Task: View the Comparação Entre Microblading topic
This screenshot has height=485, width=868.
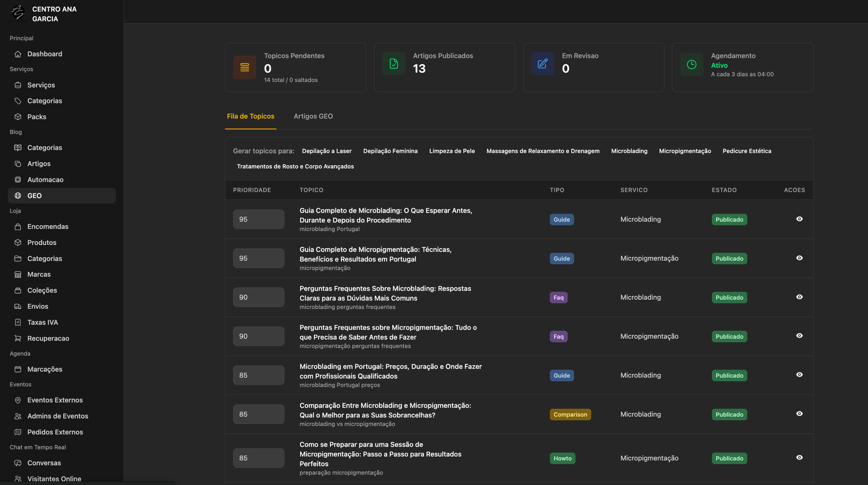Action: coord(799,414)
